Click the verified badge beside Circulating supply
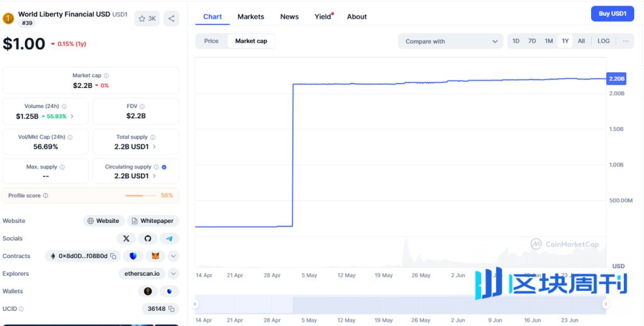 point(164,167)
